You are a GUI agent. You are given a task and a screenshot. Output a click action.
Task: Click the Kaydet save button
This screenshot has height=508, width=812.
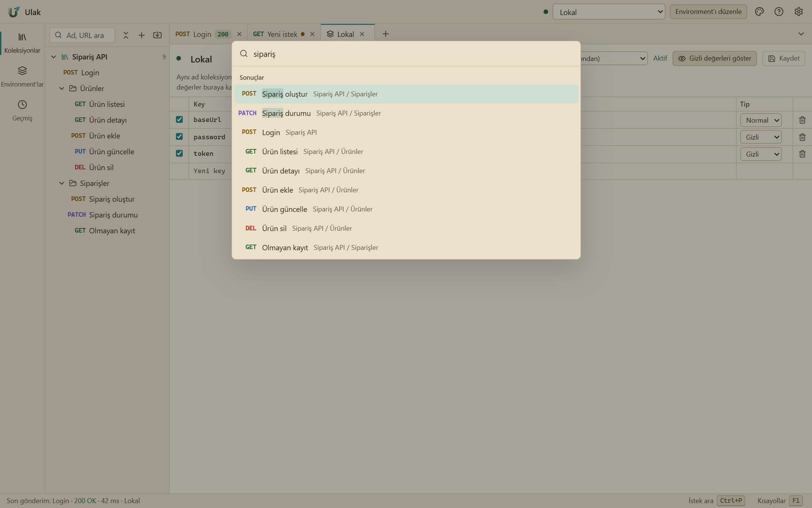click(x=784, y=58)
